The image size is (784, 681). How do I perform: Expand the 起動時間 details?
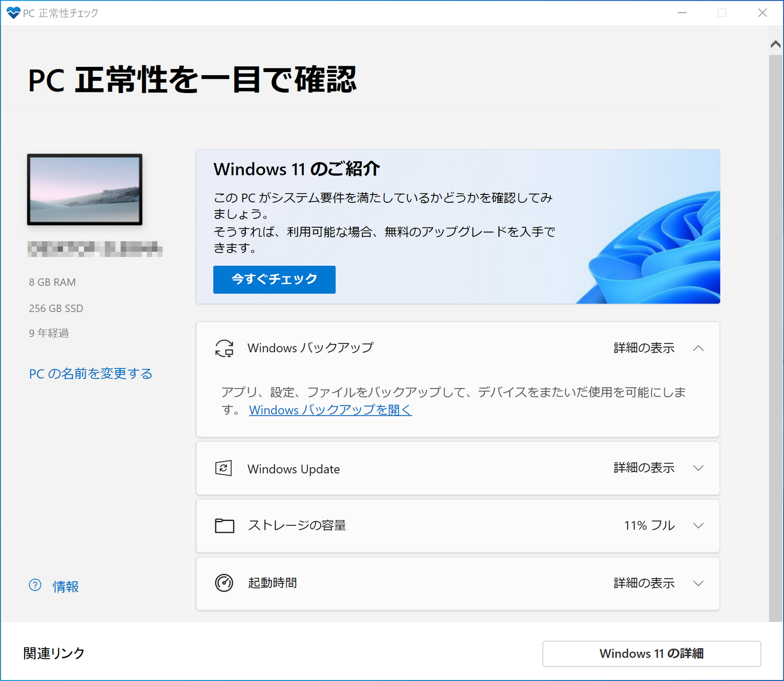point(699,583)
